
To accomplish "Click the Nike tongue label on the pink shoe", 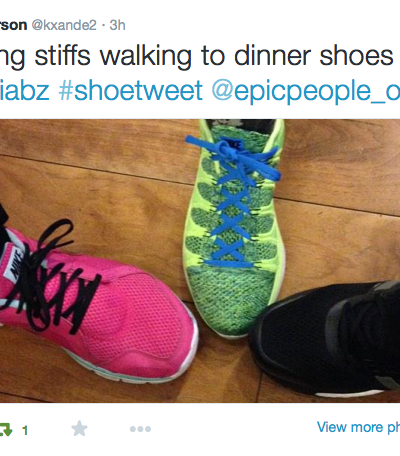I will pos(14,264).
